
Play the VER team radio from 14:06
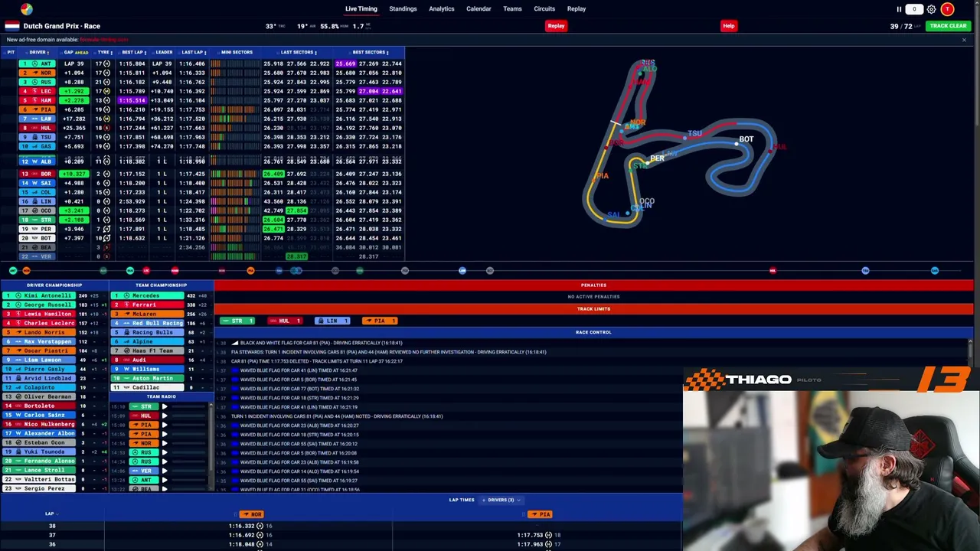point(165,471)
